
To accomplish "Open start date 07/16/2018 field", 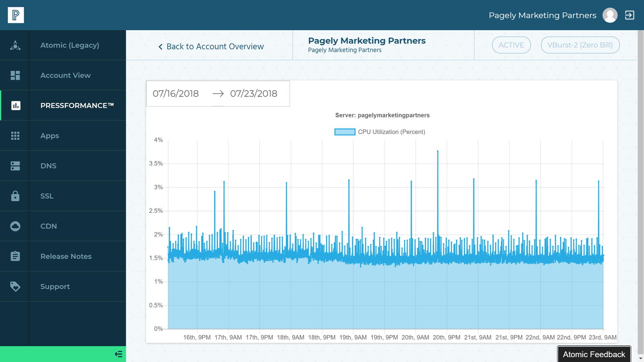I will pyautogui.click(x=176, y=94).
